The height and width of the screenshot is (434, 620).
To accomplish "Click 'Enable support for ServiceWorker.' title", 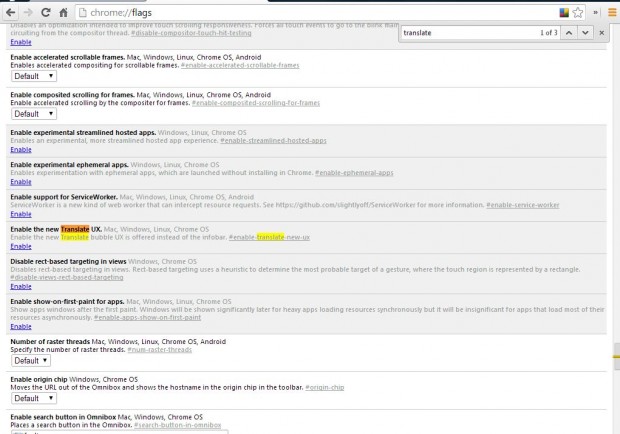I will 64,197.
